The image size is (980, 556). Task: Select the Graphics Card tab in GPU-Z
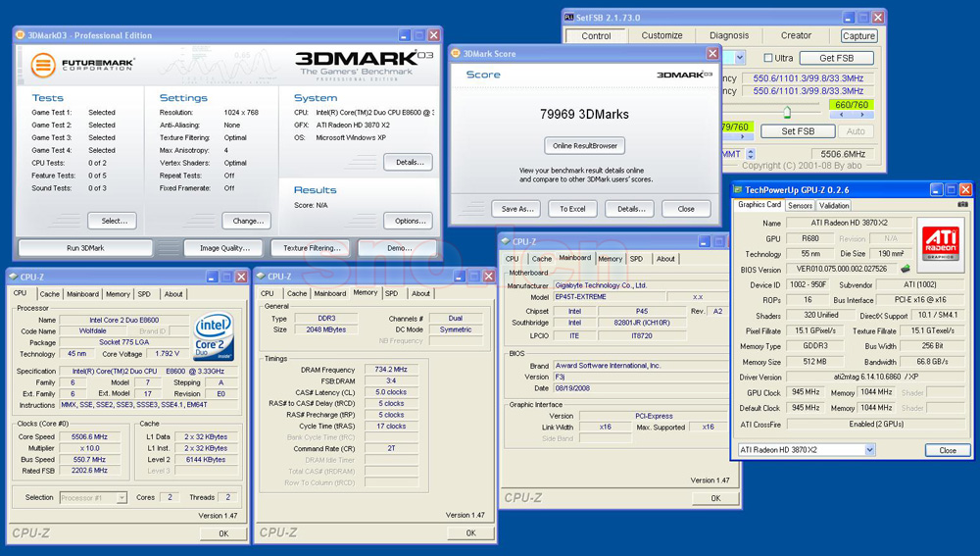(x=759, y=205)
